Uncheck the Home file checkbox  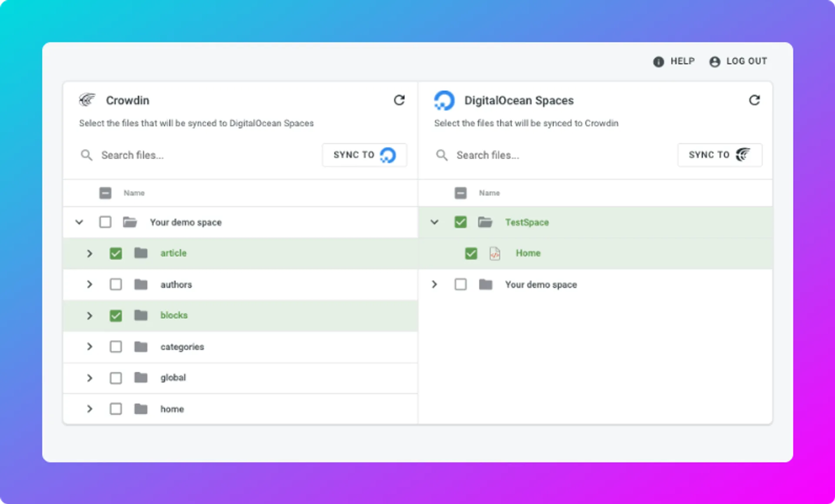coord(471,254)
